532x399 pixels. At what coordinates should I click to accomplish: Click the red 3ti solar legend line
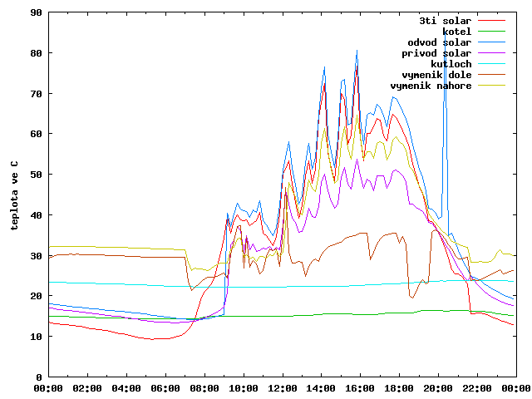coord(491,21)
